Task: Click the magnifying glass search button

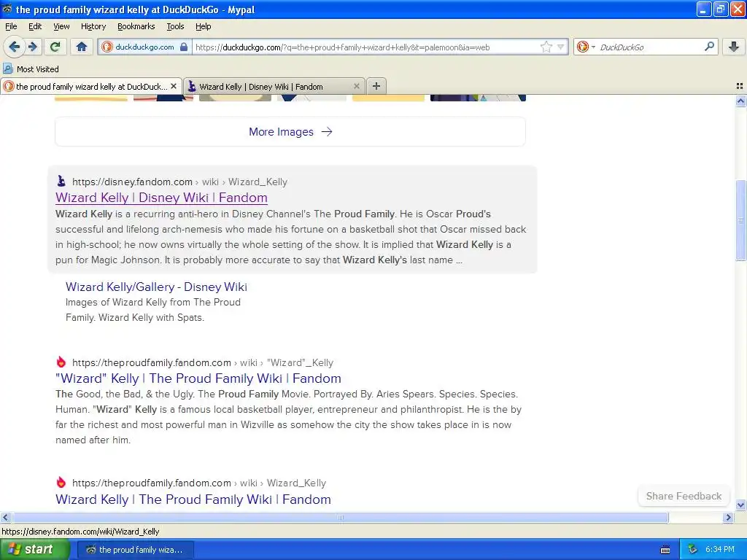Action: (x=709, y=47)
